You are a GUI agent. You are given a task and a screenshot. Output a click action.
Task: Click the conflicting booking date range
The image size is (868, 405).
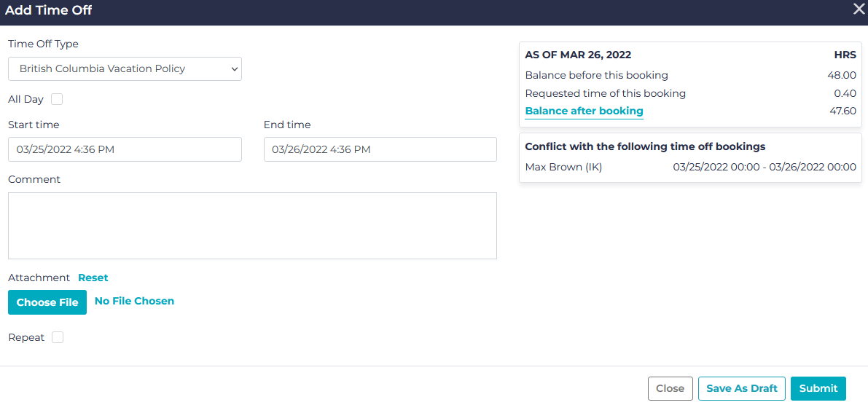(x=765, y=168)
